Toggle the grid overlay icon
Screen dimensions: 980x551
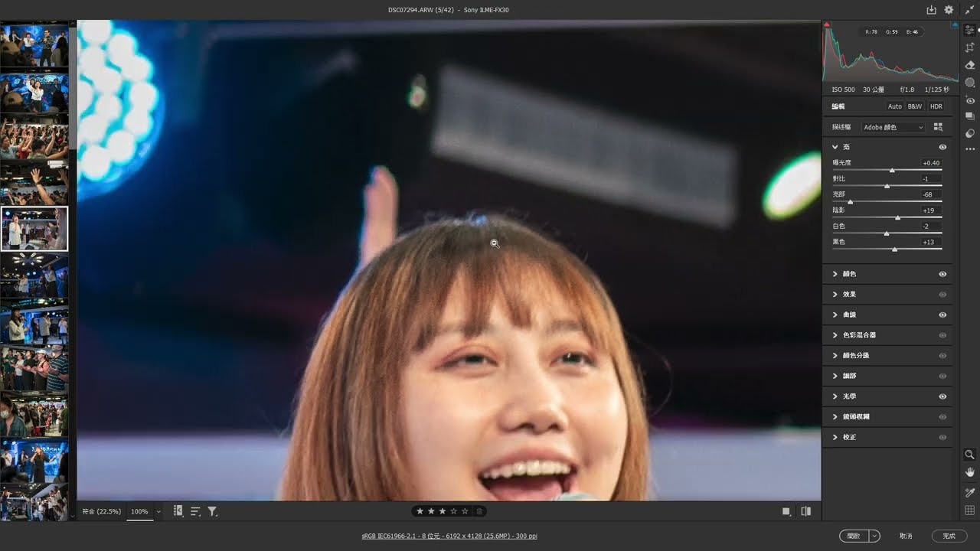(x=970, y=510)
